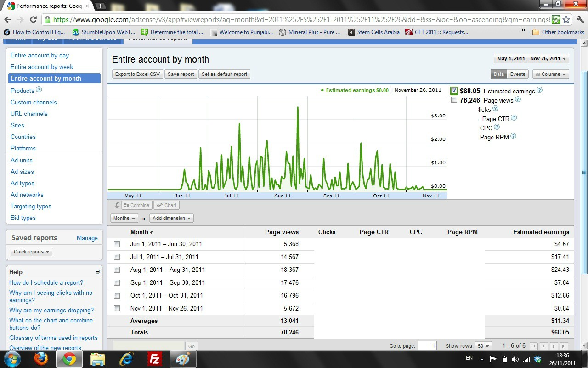Viewport: 588px width, 368px height.
Task: Click the browser back arrow
Action: point(7,19)
